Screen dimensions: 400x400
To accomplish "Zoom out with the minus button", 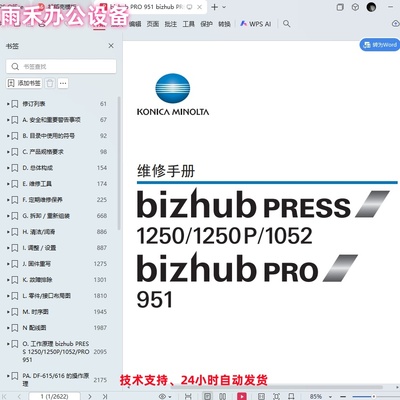I will click(343, 396).
